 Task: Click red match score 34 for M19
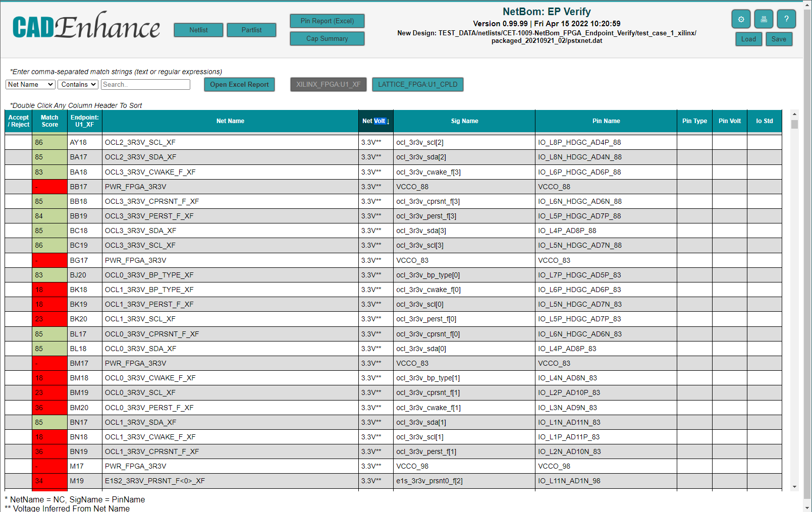(x=49, y=481)
